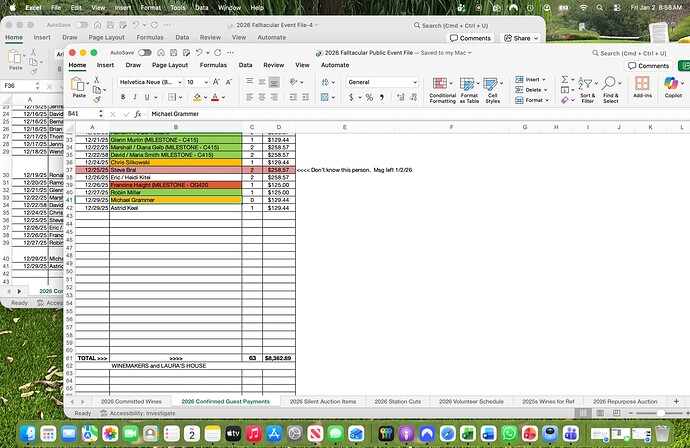The width and height of the screenshot is (690, 448).
Task: Open the Tools menu in macOS menu bar
Action: point(178,7)
